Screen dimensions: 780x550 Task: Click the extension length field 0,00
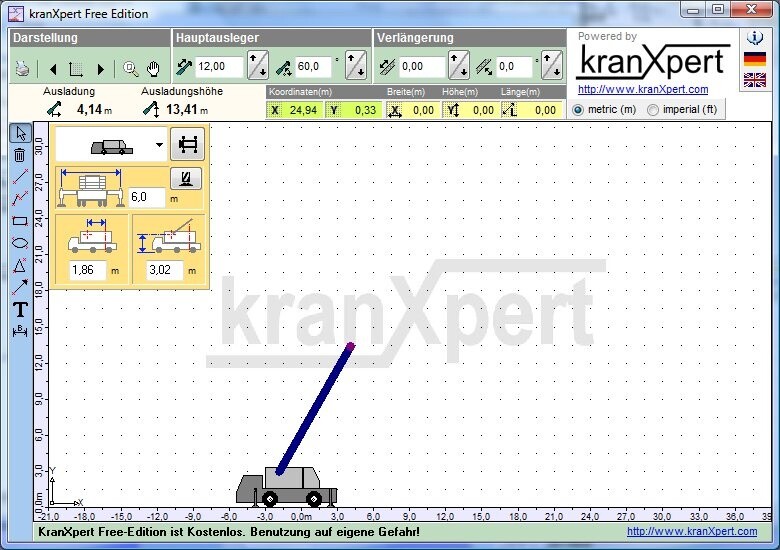422,67
